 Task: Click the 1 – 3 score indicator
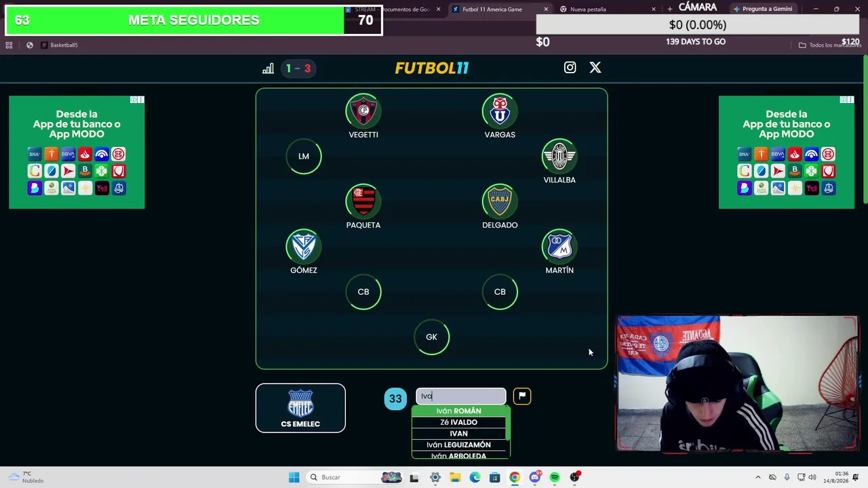(298, 68)
